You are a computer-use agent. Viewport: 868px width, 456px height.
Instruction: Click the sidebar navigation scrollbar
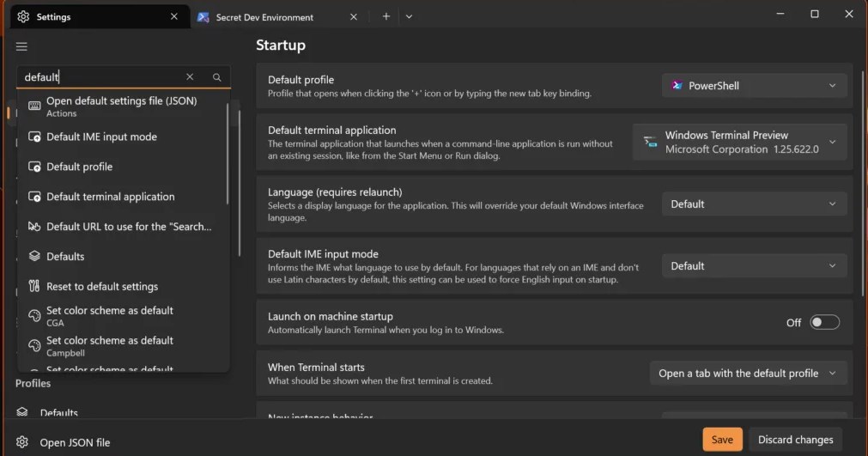click(240, 183)
